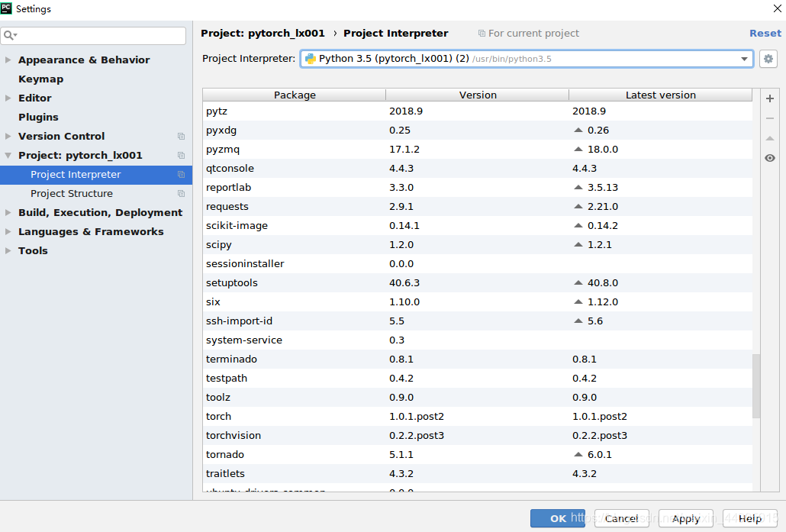Click the OK button

click(558, 518)
